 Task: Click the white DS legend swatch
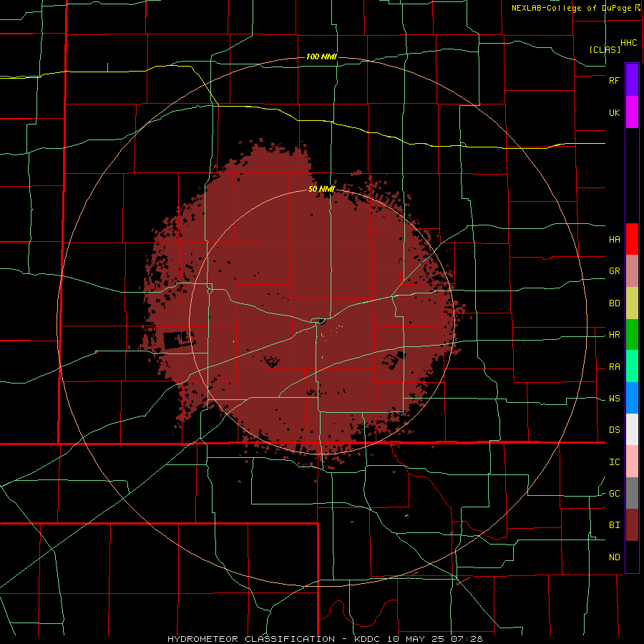[x=632, y=429]
